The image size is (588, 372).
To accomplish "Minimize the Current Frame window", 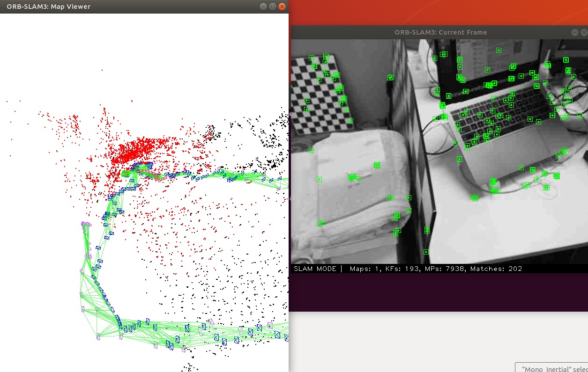I will coord(574,32).
